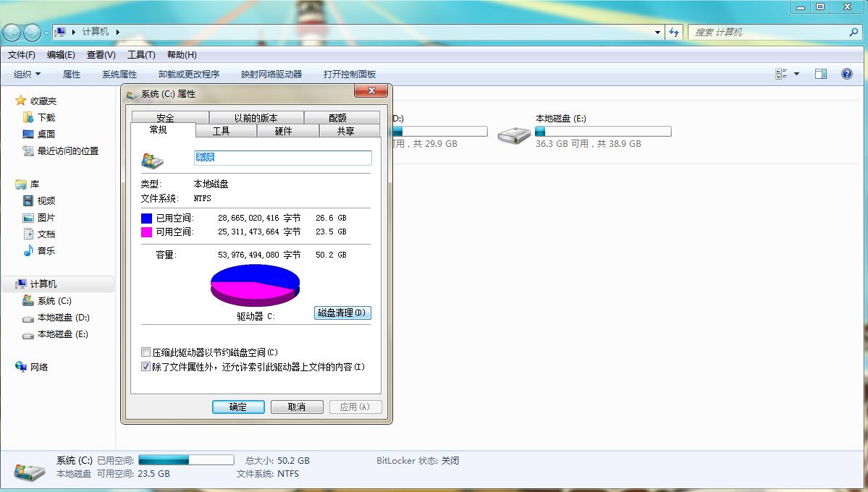Close the C: properties dialog

(x=371, y=90)
